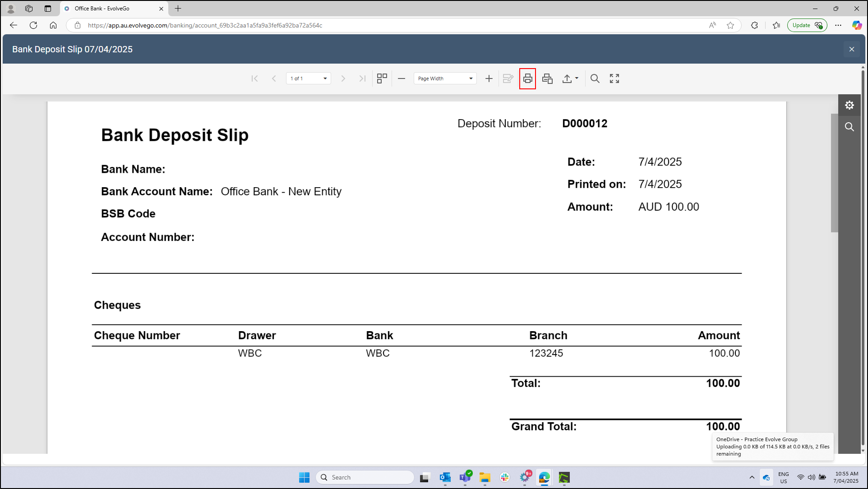
Task: Toggle full screen view
Action: pos(614,78)
